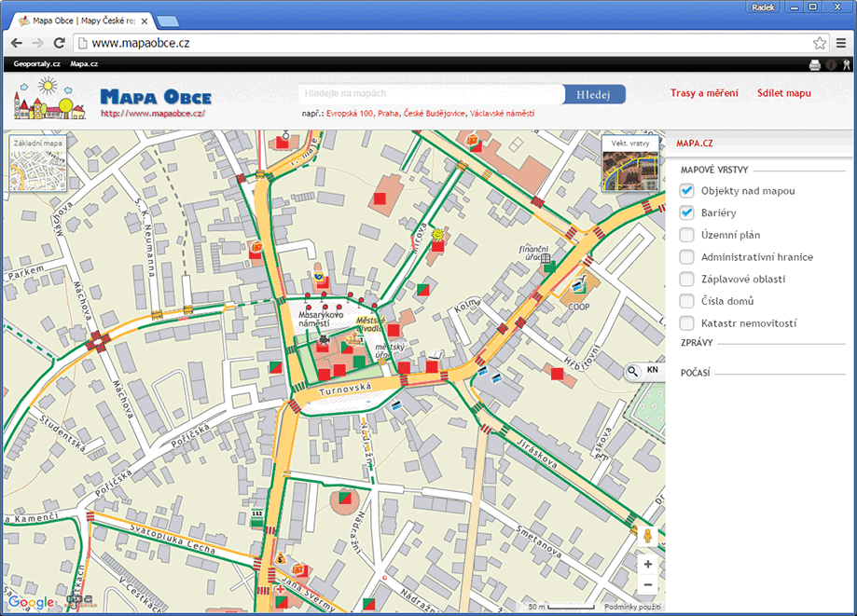857x616 pixels.
Task: Disable the Bariéry layer checkbox
Action: click(687, 212)
